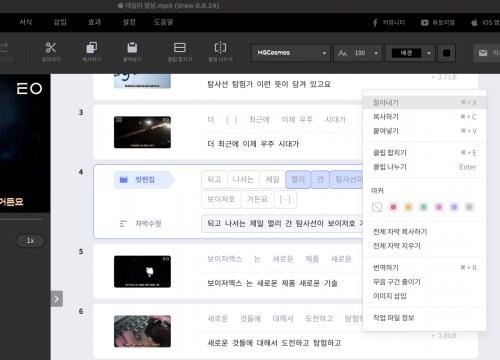Click the copy icon in toolbar

click(x=92, y=48)
